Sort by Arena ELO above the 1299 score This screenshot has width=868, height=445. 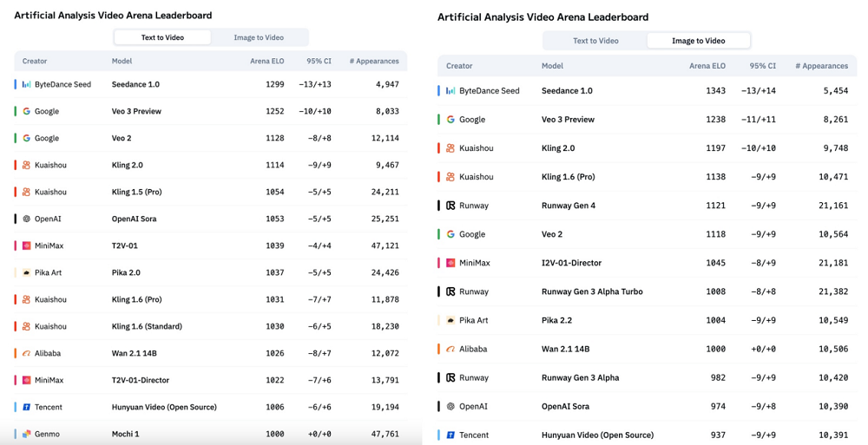click(266, 62)
